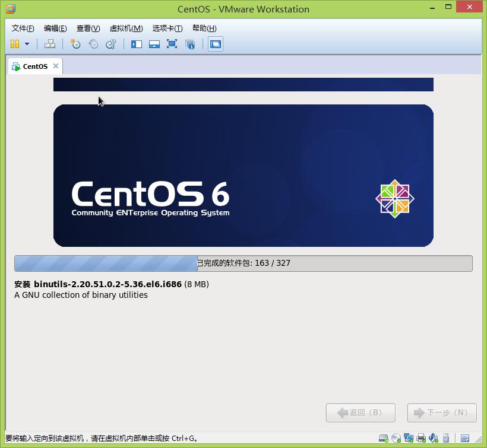Click the 下一步 (N) button
The image size is (487, 448).
[x=442, y=412]
